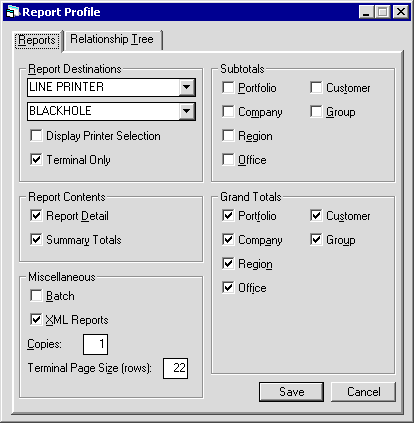The width and height of the screenshot is (414, 423).
Task: Uncheck the Terminal Only option
Action: (36, 160)
